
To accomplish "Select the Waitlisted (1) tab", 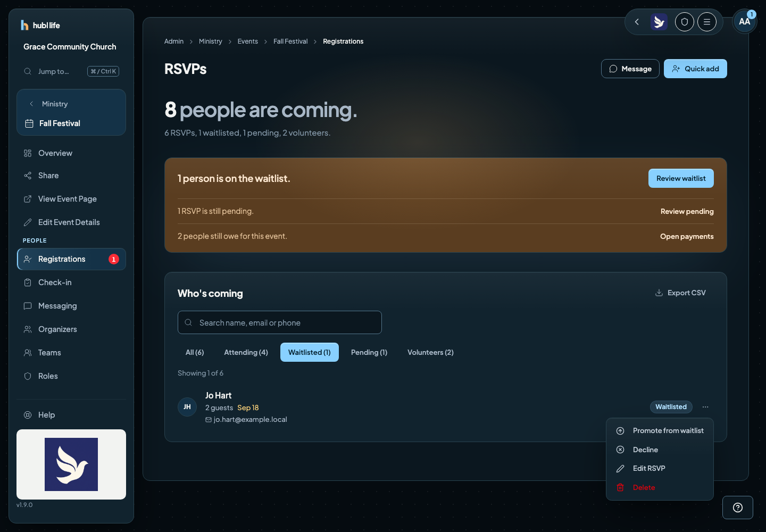I will (x=310, y=352).
